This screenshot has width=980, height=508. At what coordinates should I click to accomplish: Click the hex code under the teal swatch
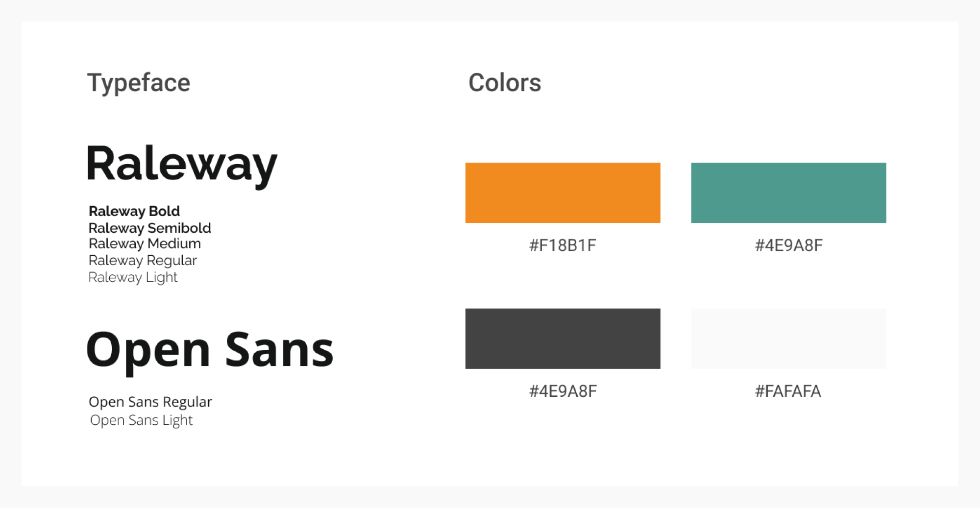click(788, 245)
